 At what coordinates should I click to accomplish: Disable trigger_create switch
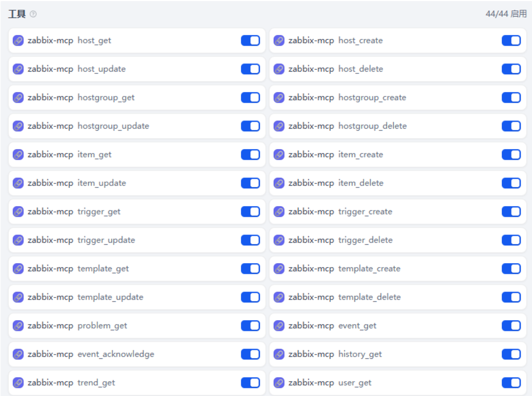coord(512,211)
